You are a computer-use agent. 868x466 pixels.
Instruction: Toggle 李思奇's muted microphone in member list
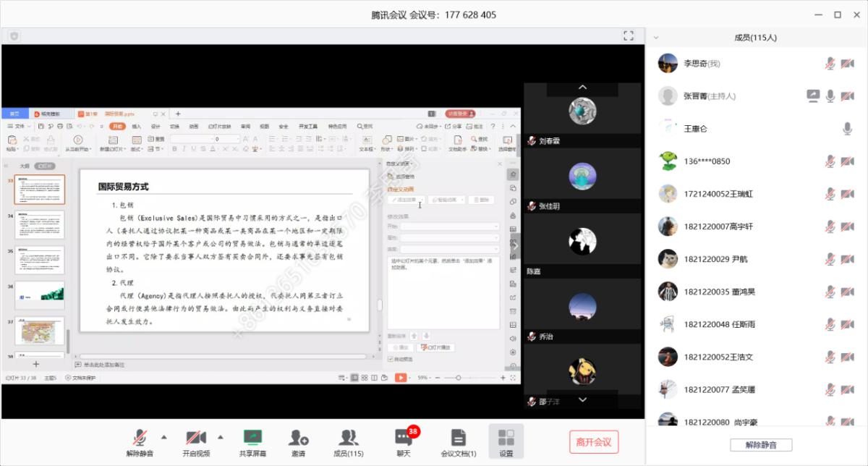coord(830,64)
